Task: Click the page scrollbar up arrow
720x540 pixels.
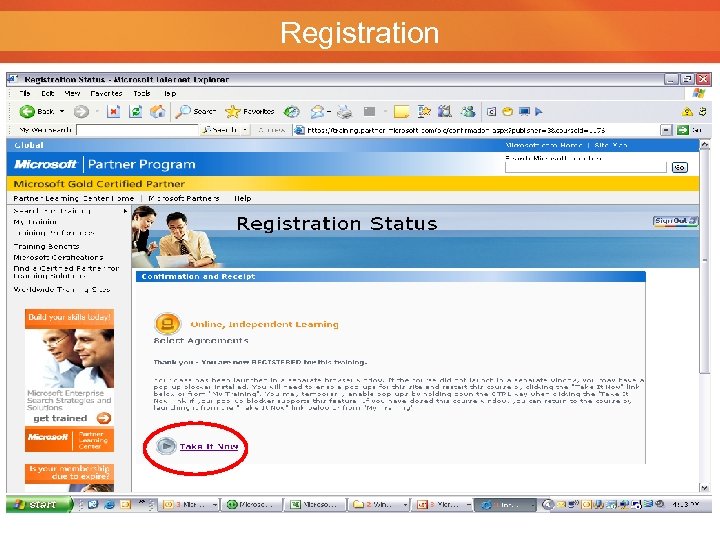Action: (704, 146)
